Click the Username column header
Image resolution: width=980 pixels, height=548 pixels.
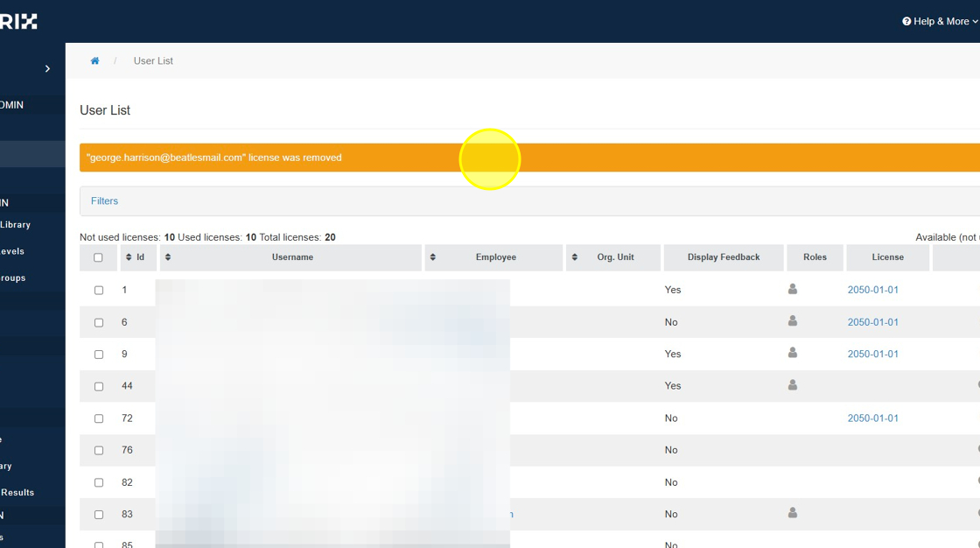point(292,257)
